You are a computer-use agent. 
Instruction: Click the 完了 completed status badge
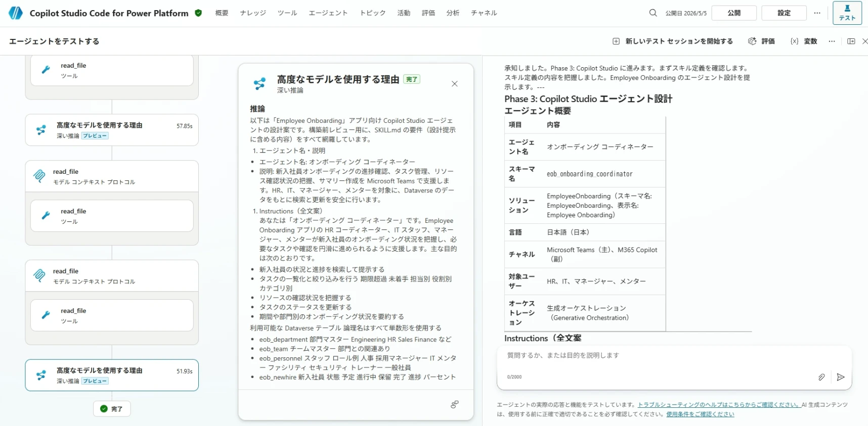(112, 409)
